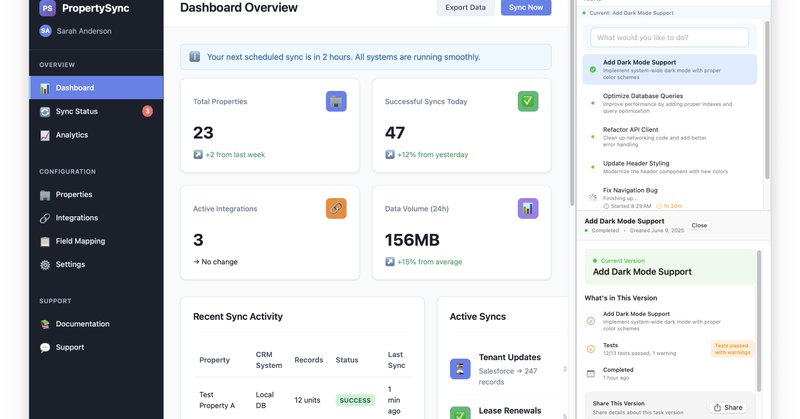Open Support in the sidebar
The height and width of the screenshot is (419, 800).
coord(96,348)
